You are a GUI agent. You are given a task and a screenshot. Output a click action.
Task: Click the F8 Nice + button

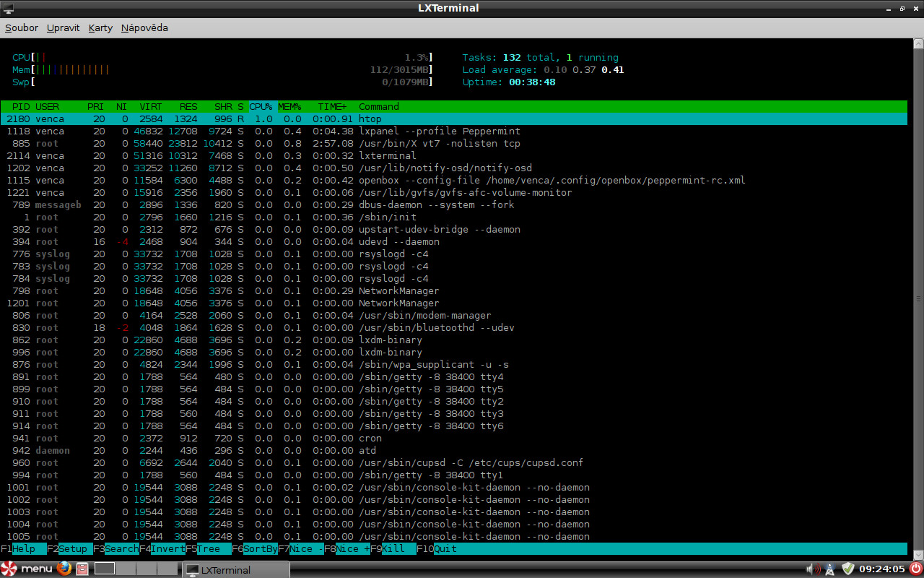346,548
